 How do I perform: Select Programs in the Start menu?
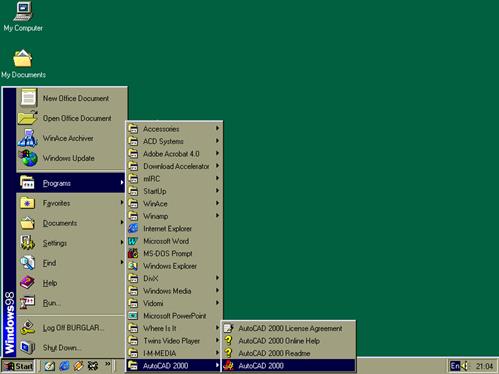[x=71, y=183]
